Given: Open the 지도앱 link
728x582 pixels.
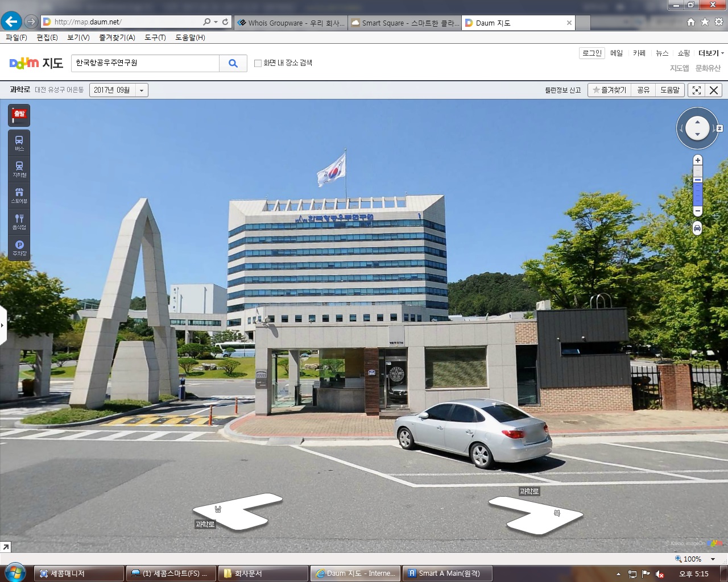Looking at the screenshot, I should [x=679, y=68].
